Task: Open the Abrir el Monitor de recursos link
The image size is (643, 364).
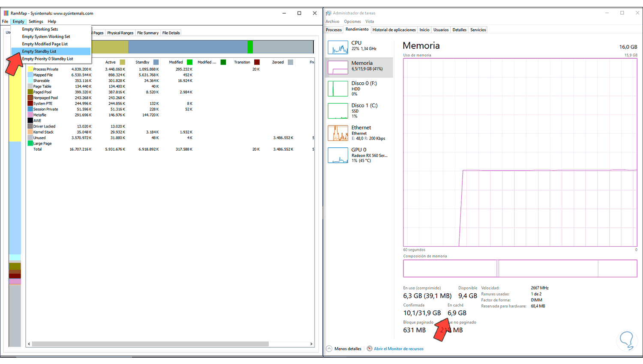Action: pos(399,349)
